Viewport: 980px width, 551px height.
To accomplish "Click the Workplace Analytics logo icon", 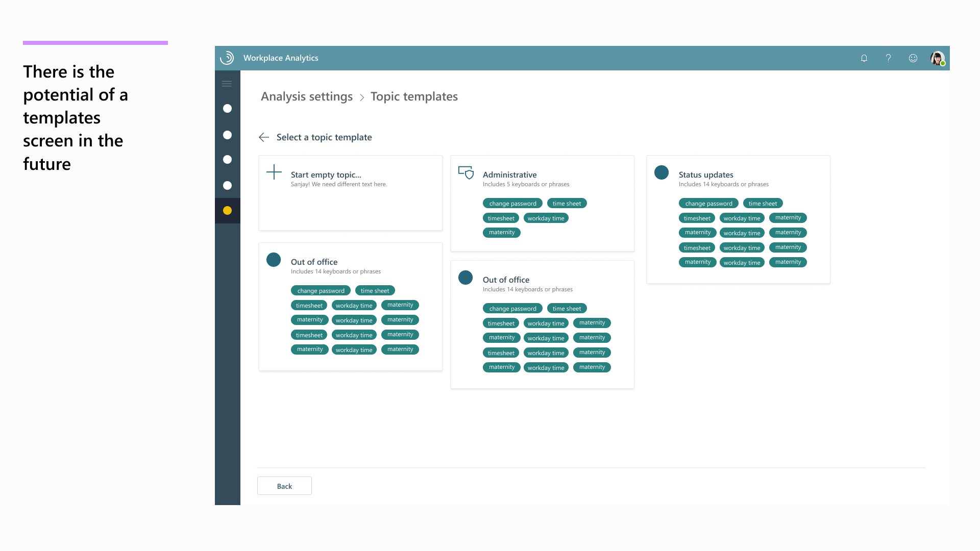I will coord(227,58).
